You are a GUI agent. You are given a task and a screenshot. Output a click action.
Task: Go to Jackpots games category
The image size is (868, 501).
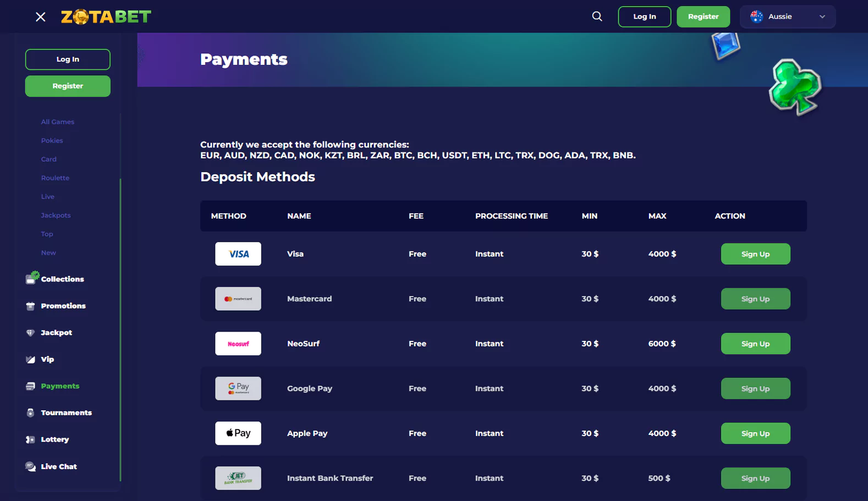[56, 216]
